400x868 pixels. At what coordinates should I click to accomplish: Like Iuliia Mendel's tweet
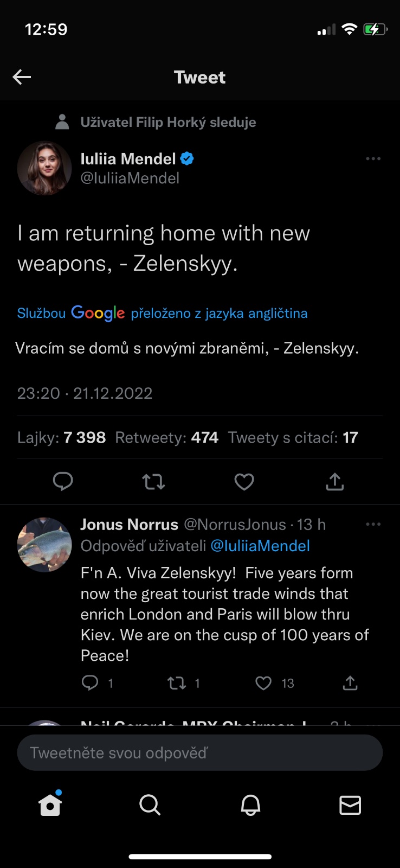(244, 481)
